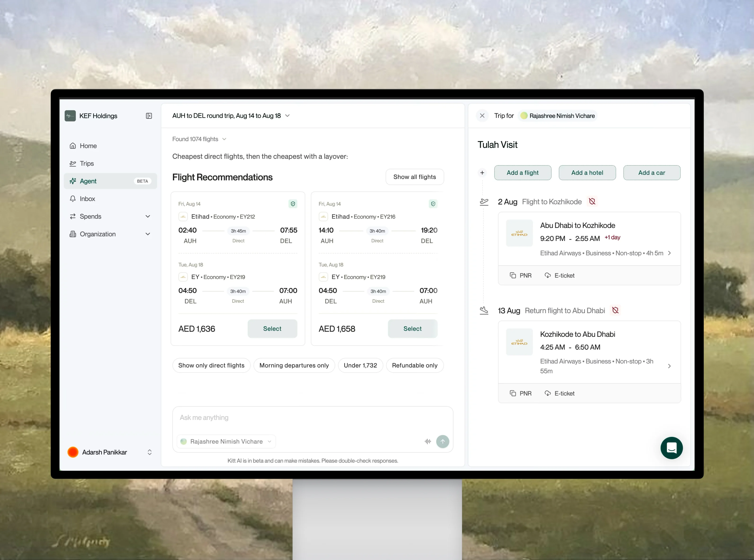Click crossed shield icon for Return flight
The height and width of the screenshot is (560, 754).
click(x=615, y=311)
